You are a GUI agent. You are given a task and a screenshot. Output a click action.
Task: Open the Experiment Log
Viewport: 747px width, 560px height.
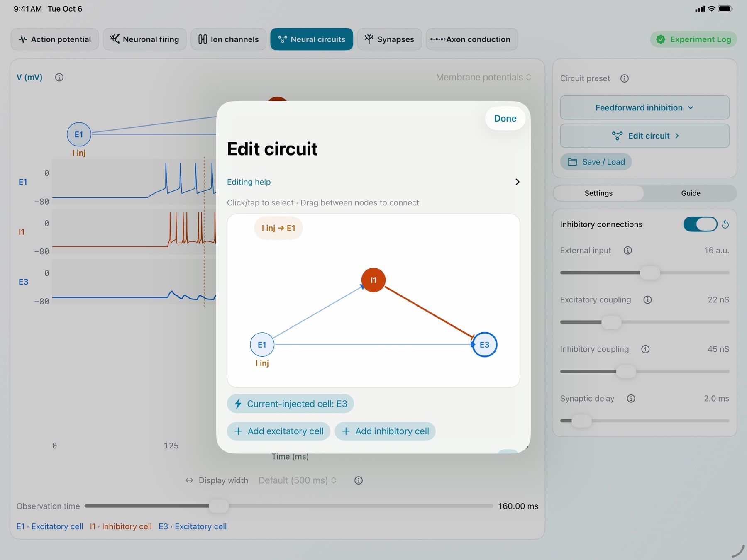pos(693,39)
